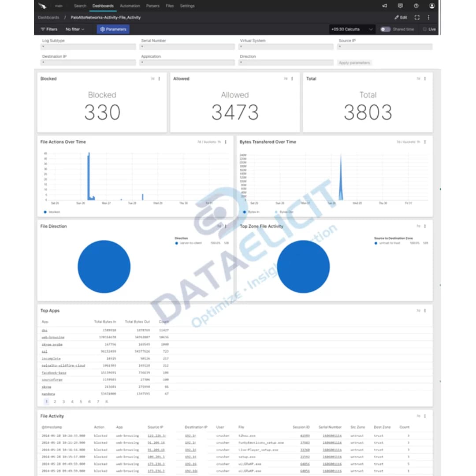Open the help icon in the top bar
Image resolution: width=476 pixels, height=476 pixels.
click(416, 6)
